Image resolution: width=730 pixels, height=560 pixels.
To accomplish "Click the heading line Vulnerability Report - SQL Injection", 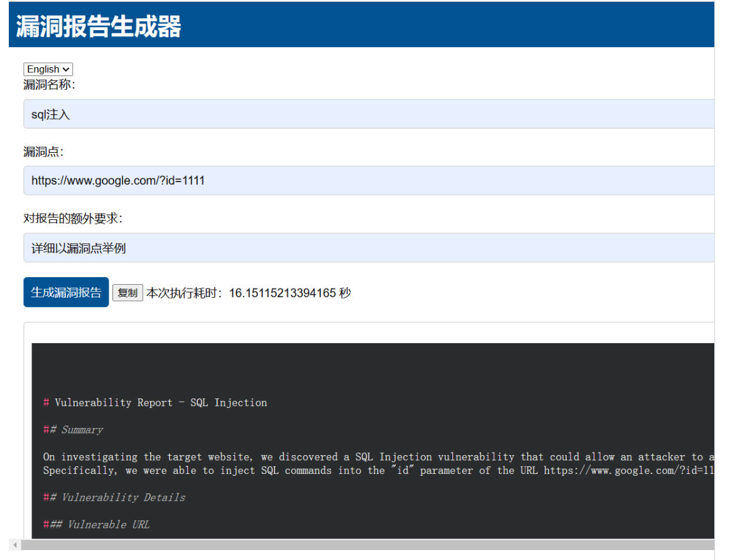I will point(155,402).
